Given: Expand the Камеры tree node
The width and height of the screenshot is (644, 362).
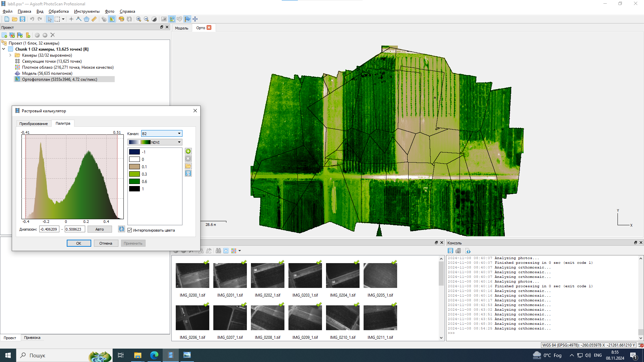Looking at the screenshot, I should pos(10,55).
